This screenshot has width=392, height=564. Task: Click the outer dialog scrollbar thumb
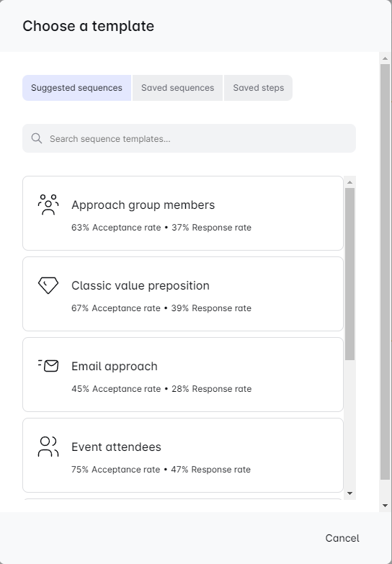[385, 272]
